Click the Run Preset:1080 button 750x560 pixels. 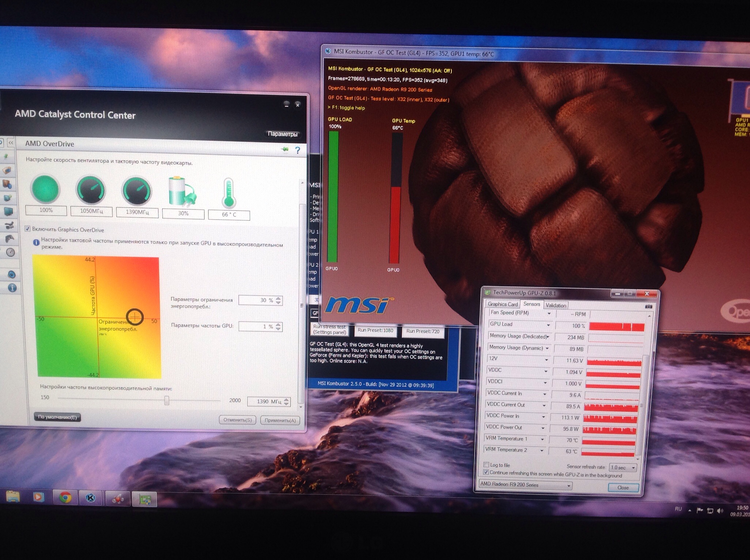click(x=375, y=330)
